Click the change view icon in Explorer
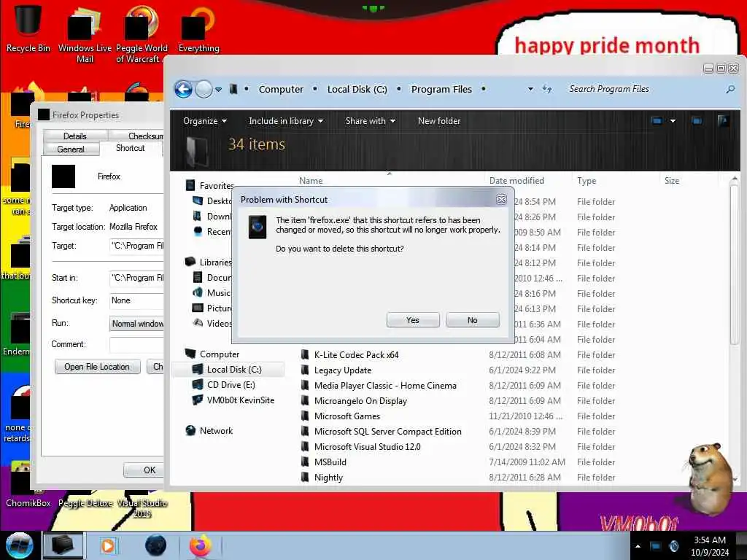 click(657, 121)
